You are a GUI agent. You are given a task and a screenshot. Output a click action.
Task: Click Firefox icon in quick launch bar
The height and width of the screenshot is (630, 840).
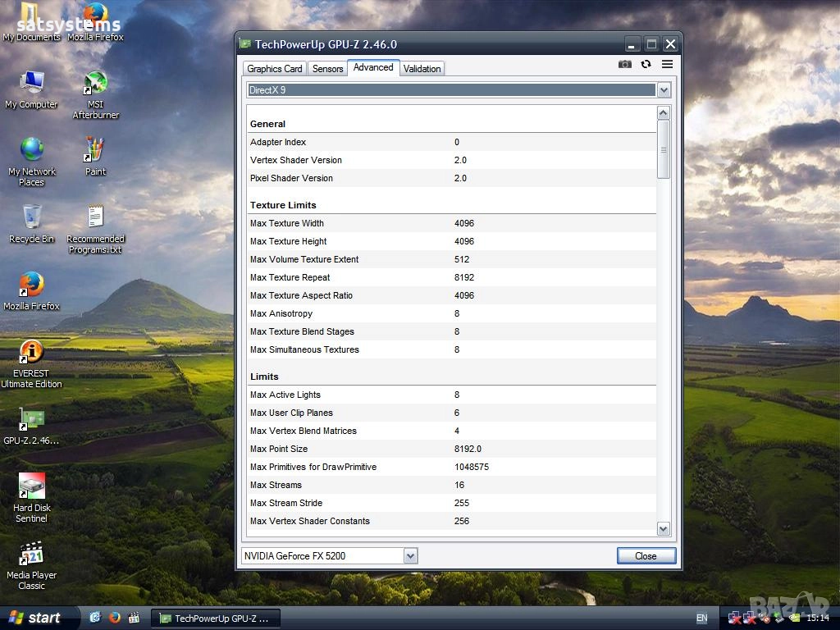click(x=115, y=618)
